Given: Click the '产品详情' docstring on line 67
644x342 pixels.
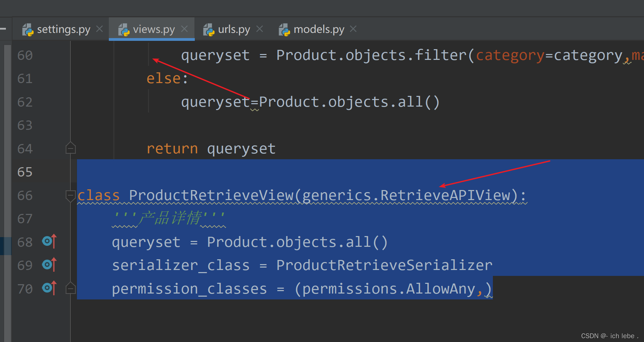Looking at the screenshot, I should tap(169, 218).
